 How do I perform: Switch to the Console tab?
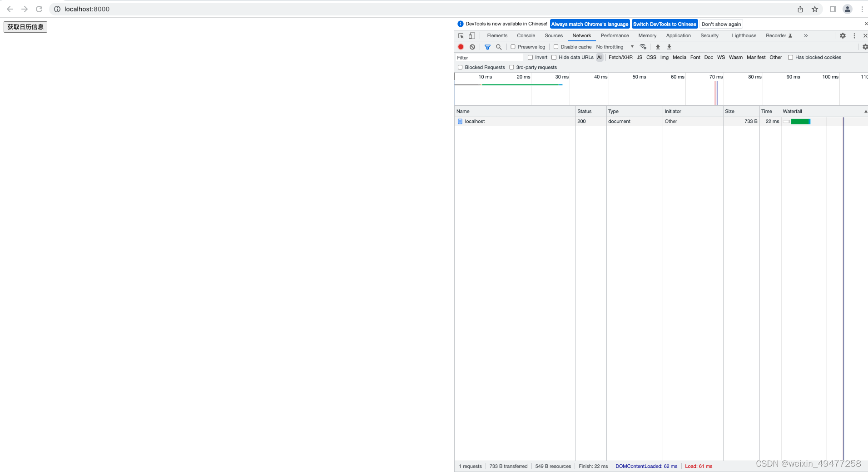(x=526, y=35)
